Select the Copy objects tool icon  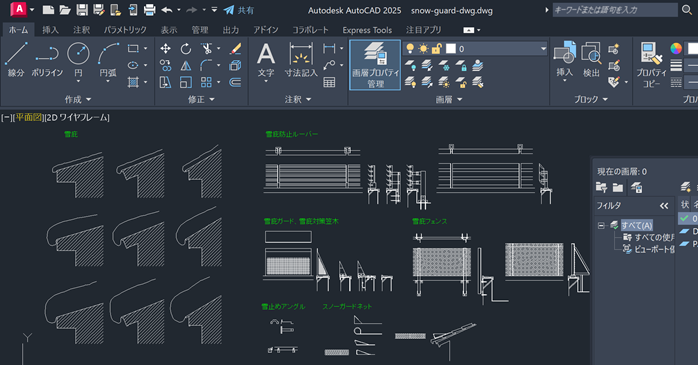tap(166, 65)
